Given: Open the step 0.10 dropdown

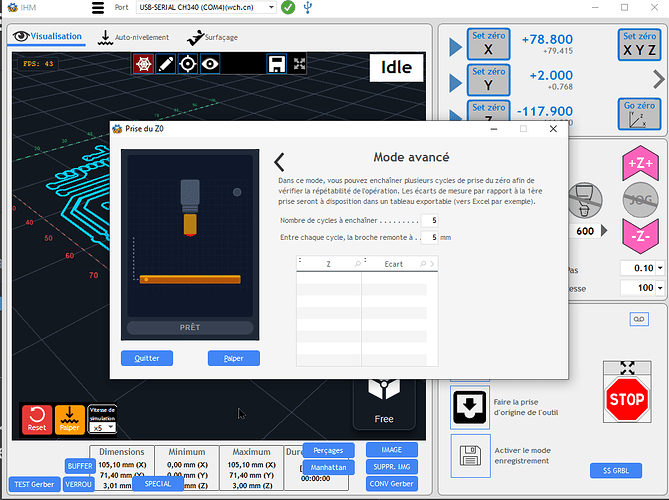Looking at the screenshot, I should click(660, 268).
